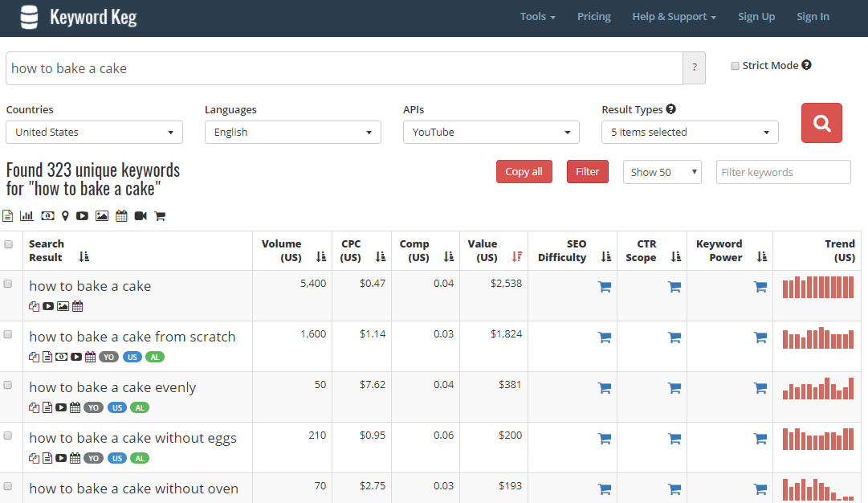
Task: Open the Countries dropdown showing United States
Action: (94, 133)
